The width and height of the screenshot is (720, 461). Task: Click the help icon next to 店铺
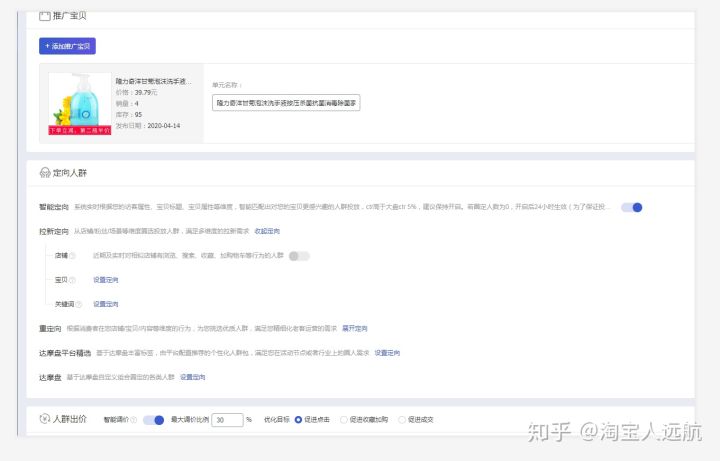tap(72, 256)
